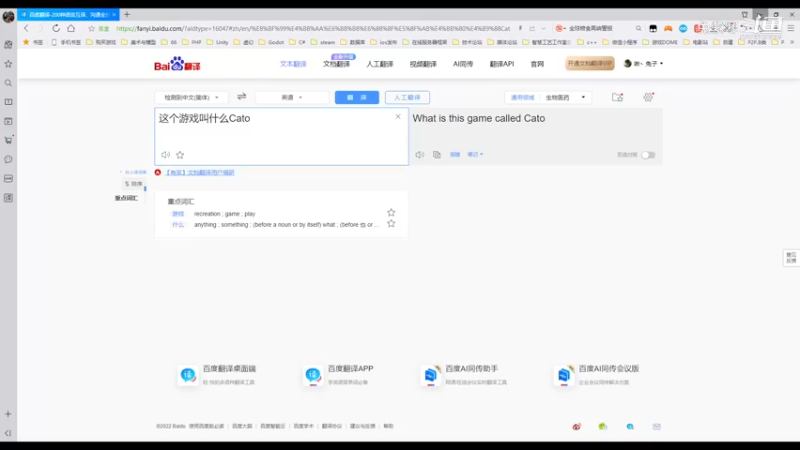
Task: Open the domain selection dropdown arrow
Action: [583, 97]
